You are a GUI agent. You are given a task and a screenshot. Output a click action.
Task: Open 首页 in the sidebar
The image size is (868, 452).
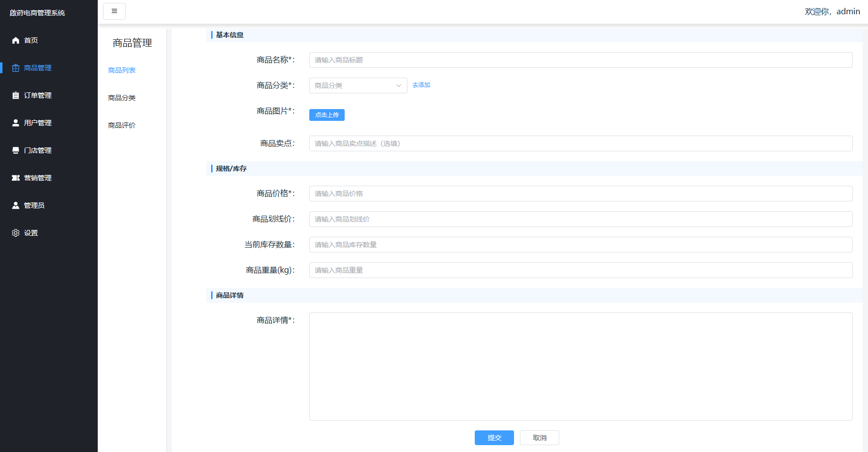(31, 40)
